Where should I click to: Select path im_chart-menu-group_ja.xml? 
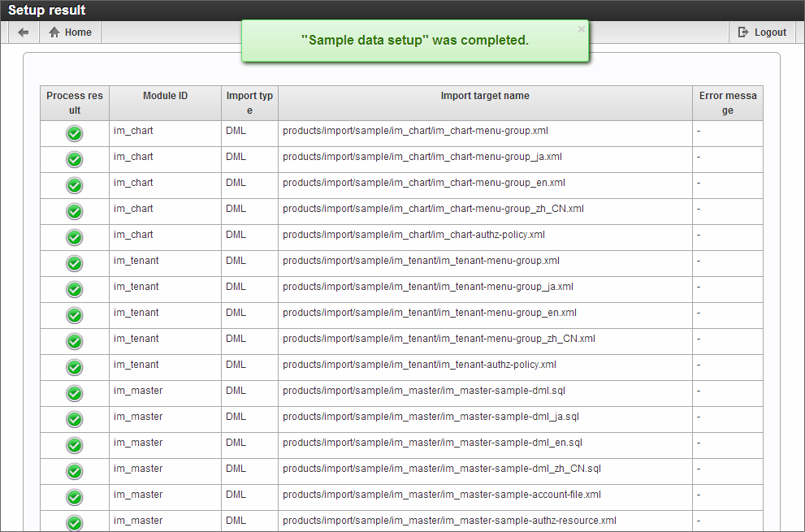coord(422,157)
